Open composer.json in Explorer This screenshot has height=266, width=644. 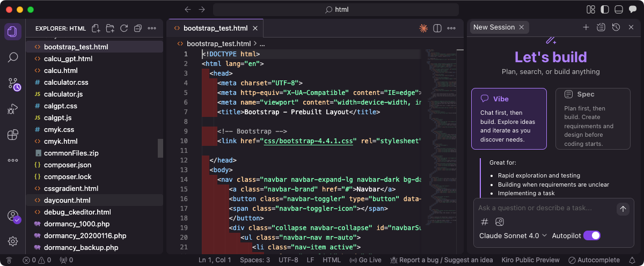68,165
